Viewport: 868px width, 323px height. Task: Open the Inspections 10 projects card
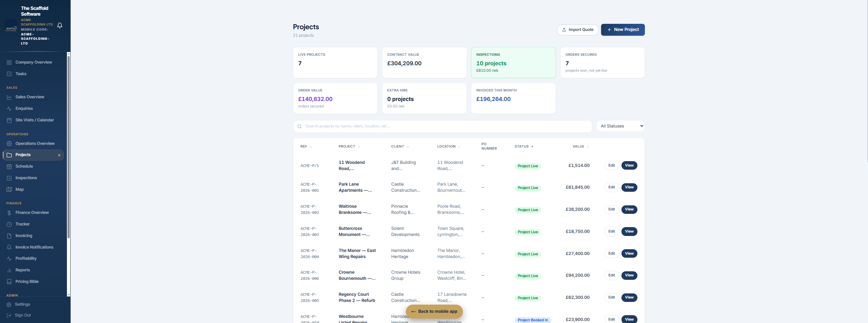tap(513, 63)
